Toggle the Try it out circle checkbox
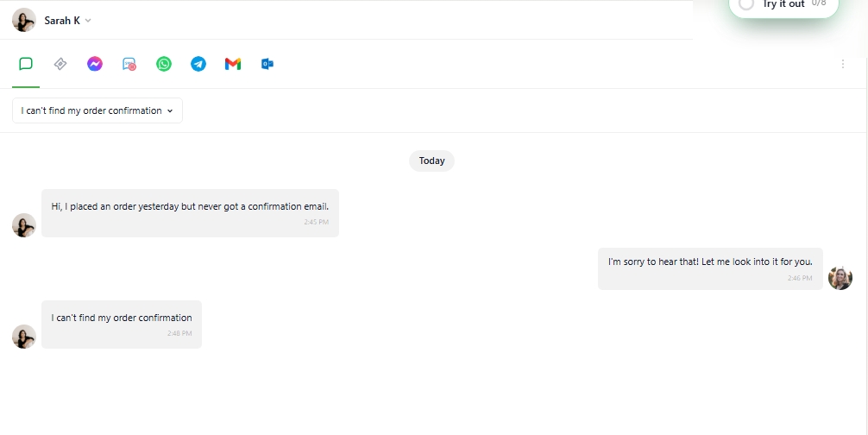Screen dimensions: 868x435 pyautogui.click(x=746, y=3)
